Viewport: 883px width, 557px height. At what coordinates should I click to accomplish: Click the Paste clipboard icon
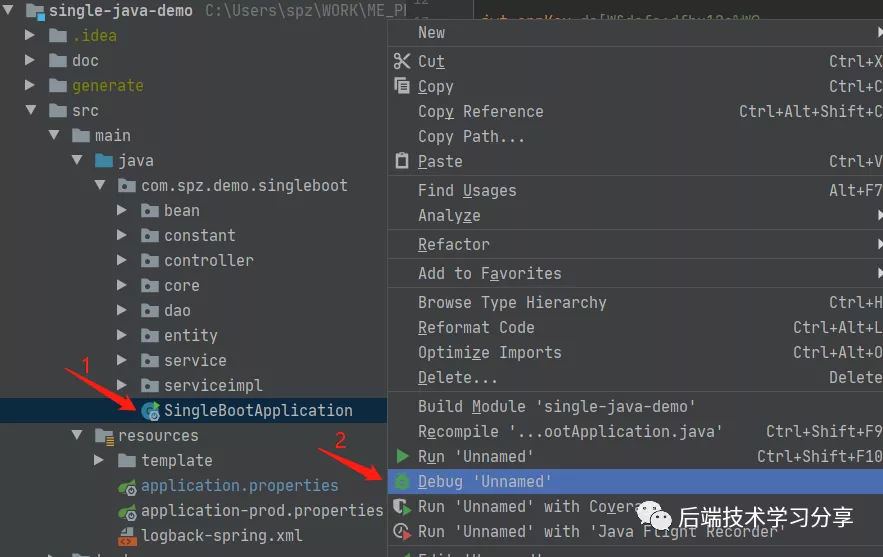point(402,161)
